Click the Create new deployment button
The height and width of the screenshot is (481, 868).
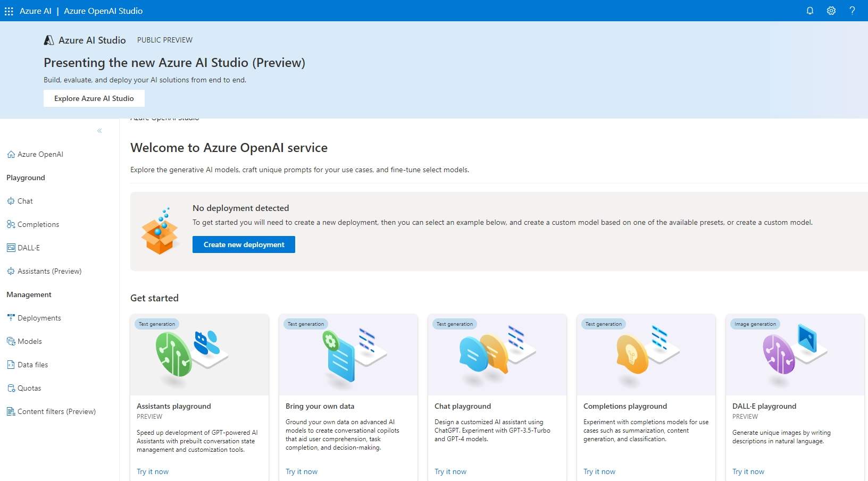point(244,244)
